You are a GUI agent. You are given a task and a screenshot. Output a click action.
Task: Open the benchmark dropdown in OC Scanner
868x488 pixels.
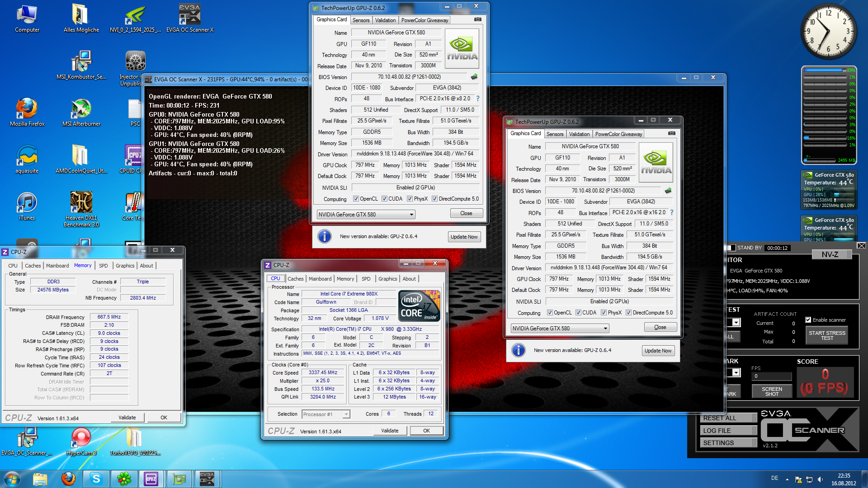click(736, 373)
